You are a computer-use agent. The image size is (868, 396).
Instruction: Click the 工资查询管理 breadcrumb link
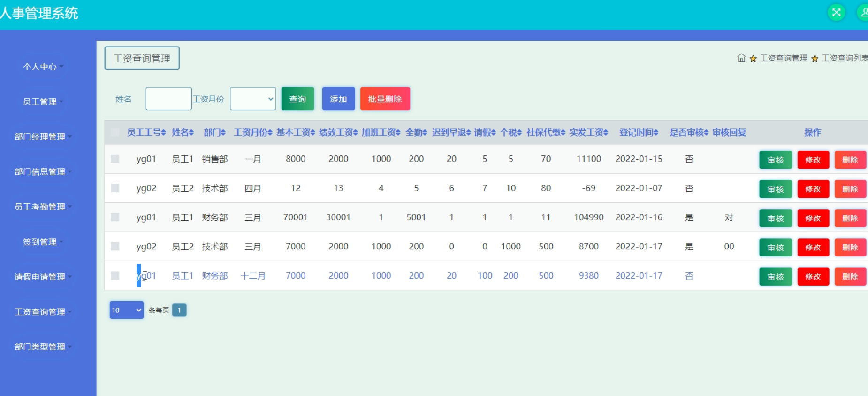click(784, 58)
